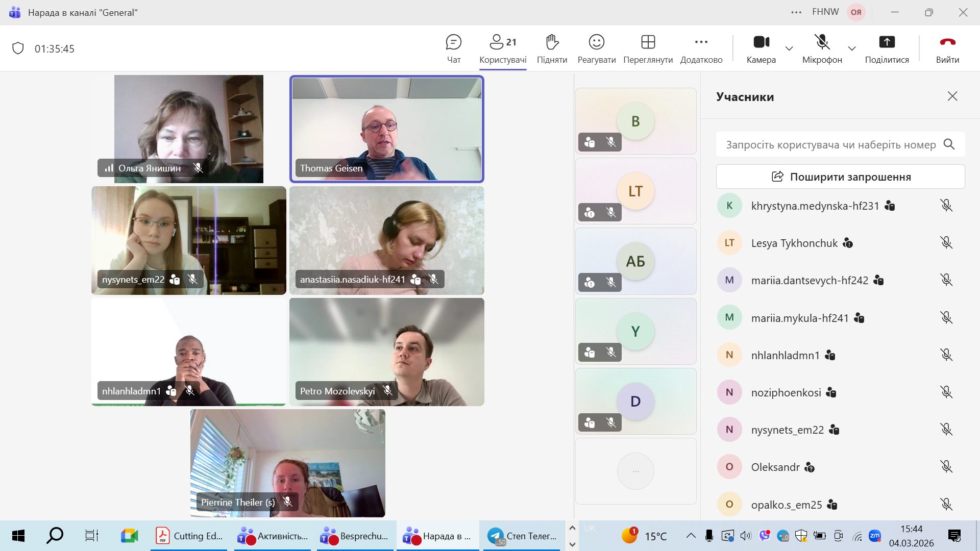980x551 pixels.
Task: Open the title bar ellipsis menu
Action: [x=796, y=12]
